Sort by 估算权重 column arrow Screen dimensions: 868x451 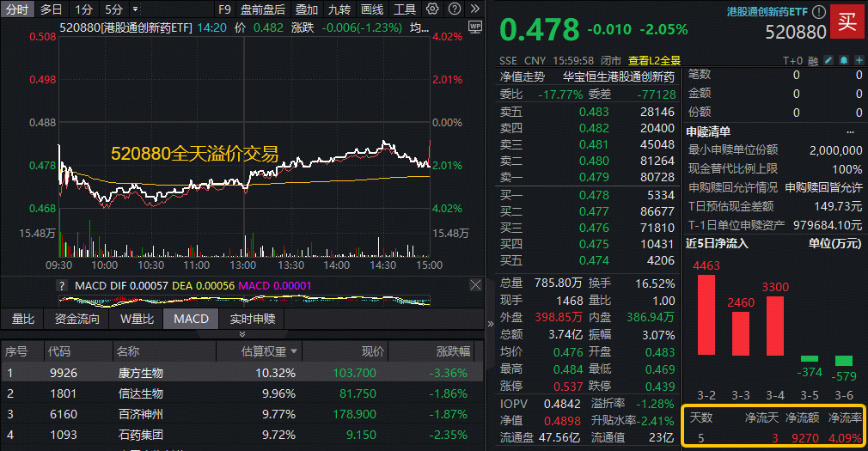[x=295, y=351]
